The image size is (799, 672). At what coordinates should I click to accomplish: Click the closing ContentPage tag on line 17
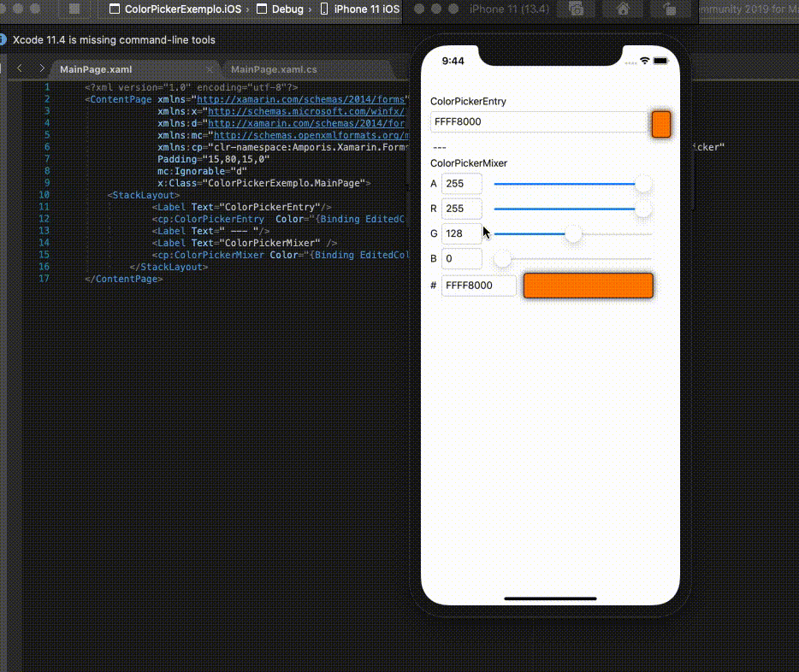(124, 279)
